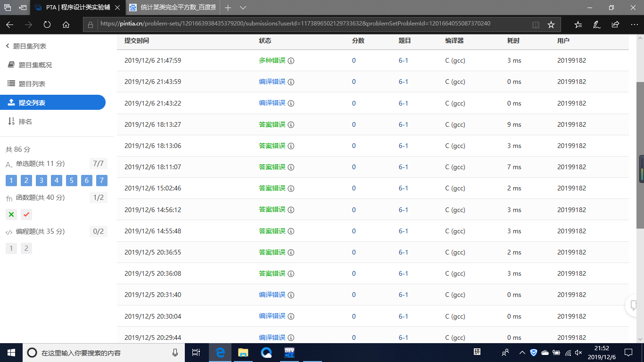
Task: Open 编程题 question 2
Action: pos(26,248)
